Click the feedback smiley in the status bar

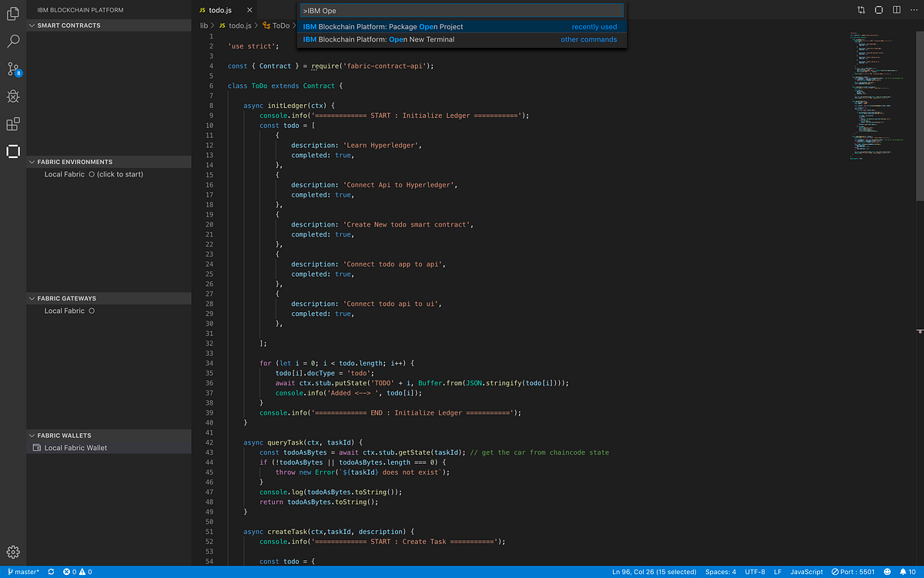887,571
